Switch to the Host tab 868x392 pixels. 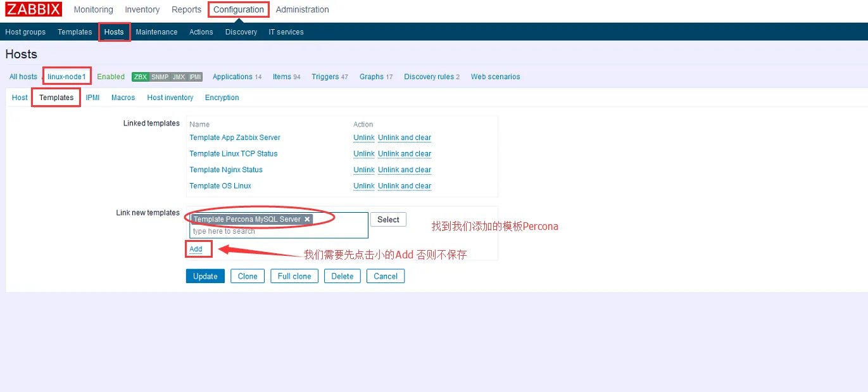click(x=20, y=98)
